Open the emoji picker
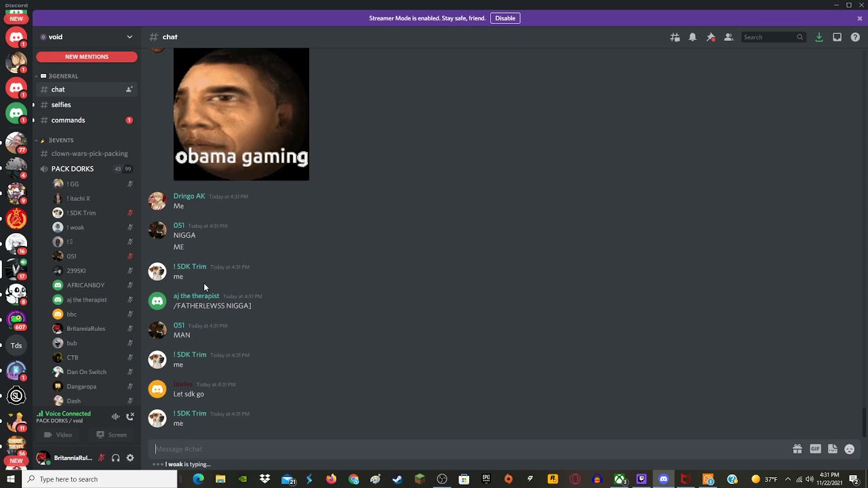The width and height of the screenshot is (868, 488). pos(849,449)
